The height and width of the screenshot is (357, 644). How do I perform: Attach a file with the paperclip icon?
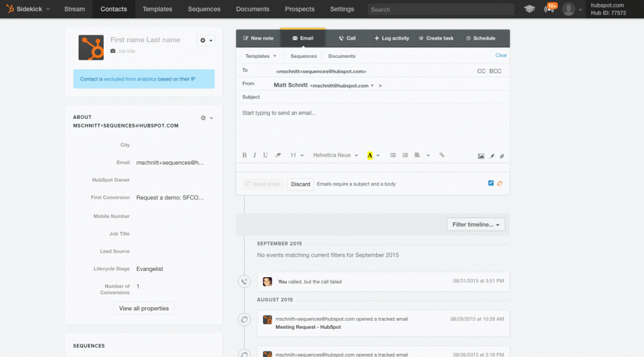coord(502,156)
